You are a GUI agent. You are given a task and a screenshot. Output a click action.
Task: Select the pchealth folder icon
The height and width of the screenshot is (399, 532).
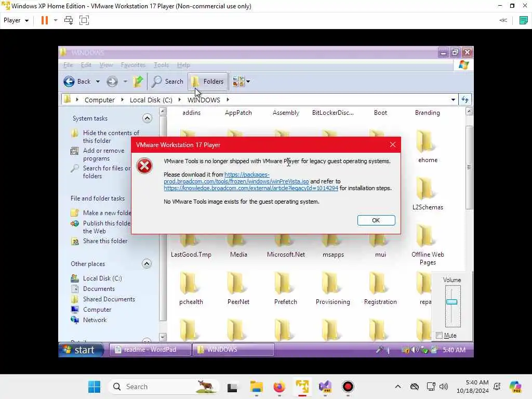point(188,284)
